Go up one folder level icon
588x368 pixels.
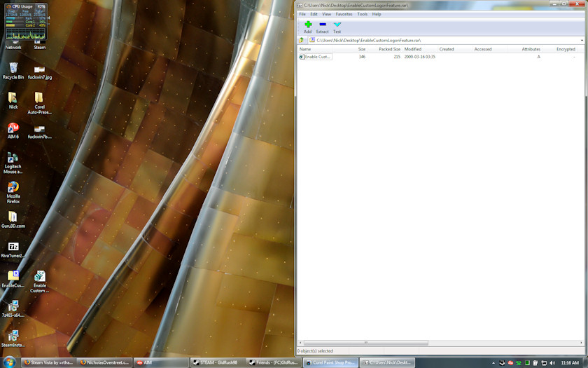tap(302, 40)
